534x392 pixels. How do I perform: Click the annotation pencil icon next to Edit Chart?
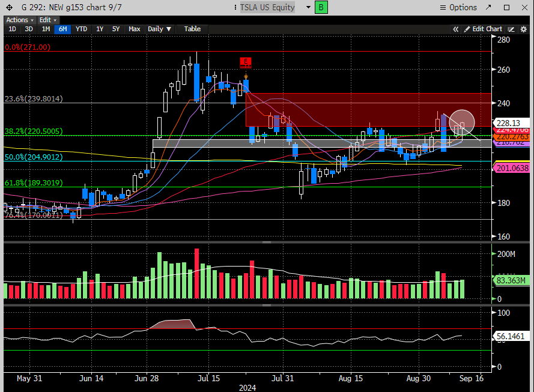(x=511, y=29)
